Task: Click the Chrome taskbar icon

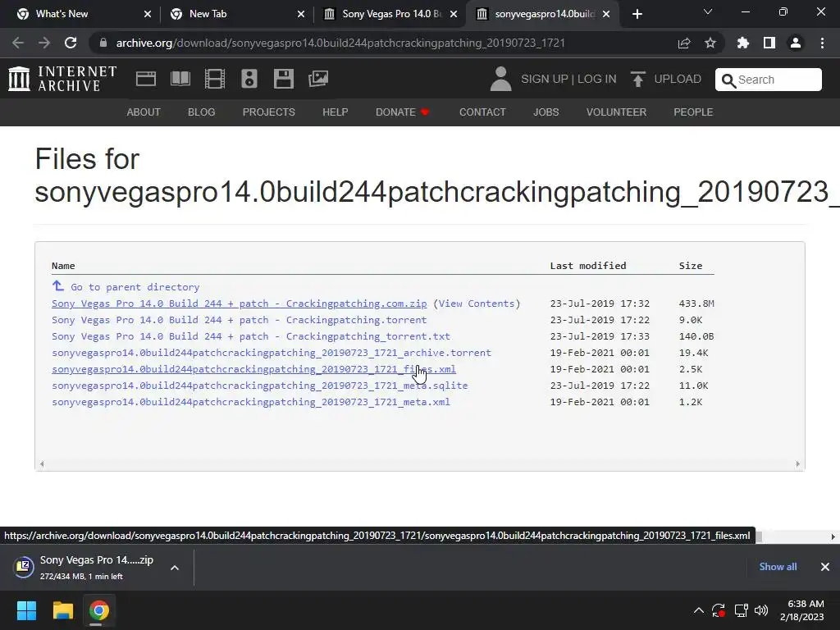Action: (x=98, y=610)
